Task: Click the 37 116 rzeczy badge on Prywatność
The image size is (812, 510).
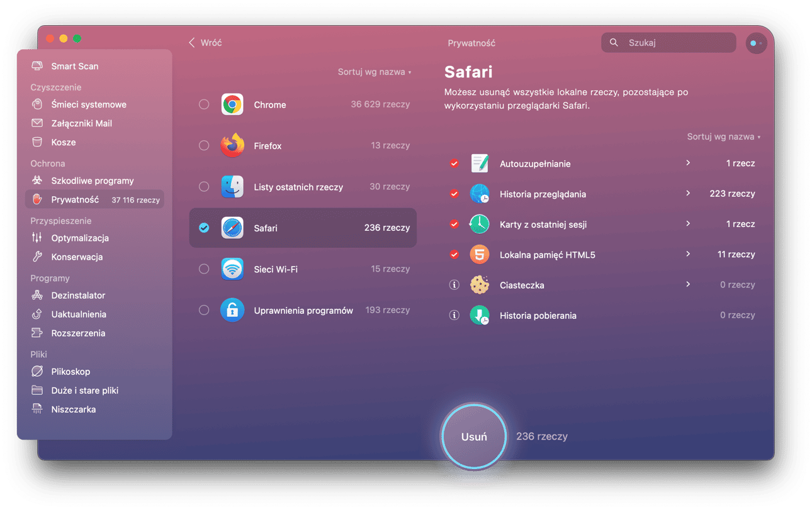Action: point(135,200)
